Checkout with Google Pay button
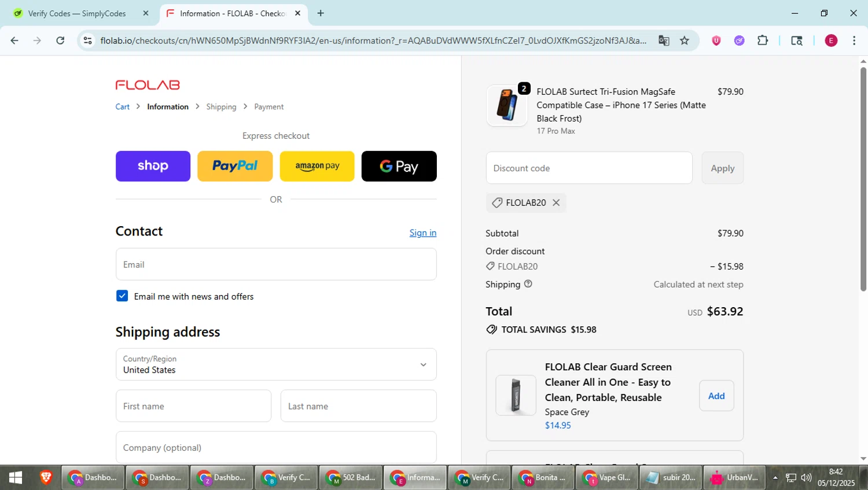This screenshot has height=490, width=868. (399, 166)
